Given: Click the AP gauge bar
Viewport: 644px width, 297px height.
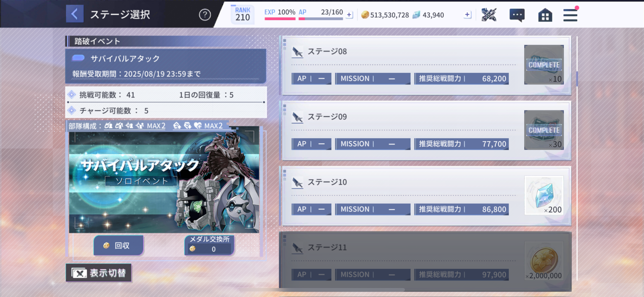Looking at the screenshot, I should (320, 19).
